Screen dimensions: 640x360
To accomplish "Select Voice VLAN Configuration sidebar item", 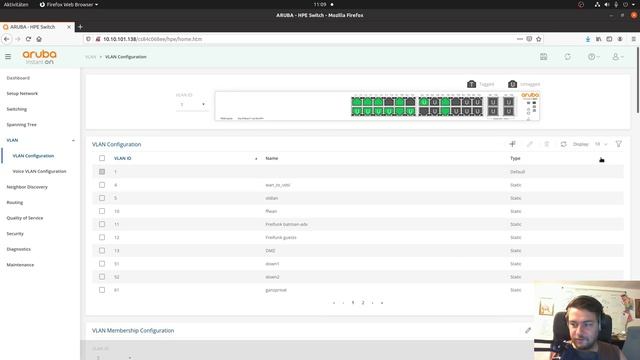I will click(x=39, y=171).
